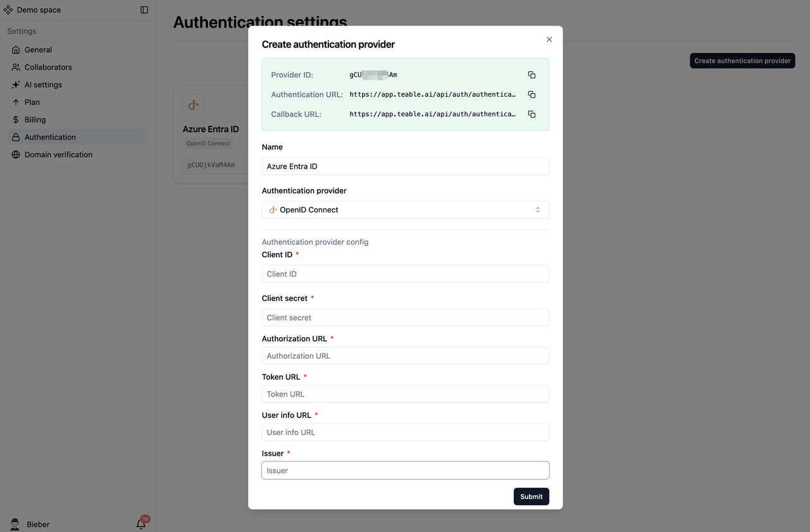Image resolution: width=810 pixels, height=532 pixels.
Task: Open Domain verification page
Action: 77,154
